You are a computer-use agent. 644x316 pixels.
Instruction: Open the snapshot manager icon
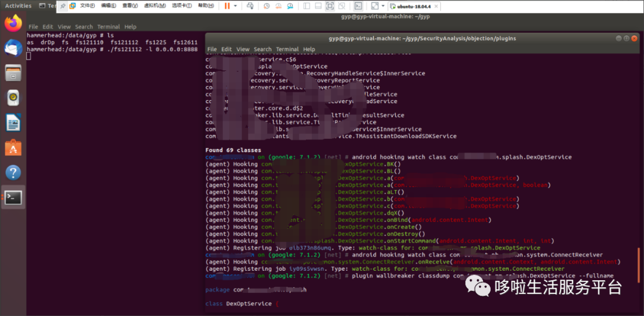point(290,6)
